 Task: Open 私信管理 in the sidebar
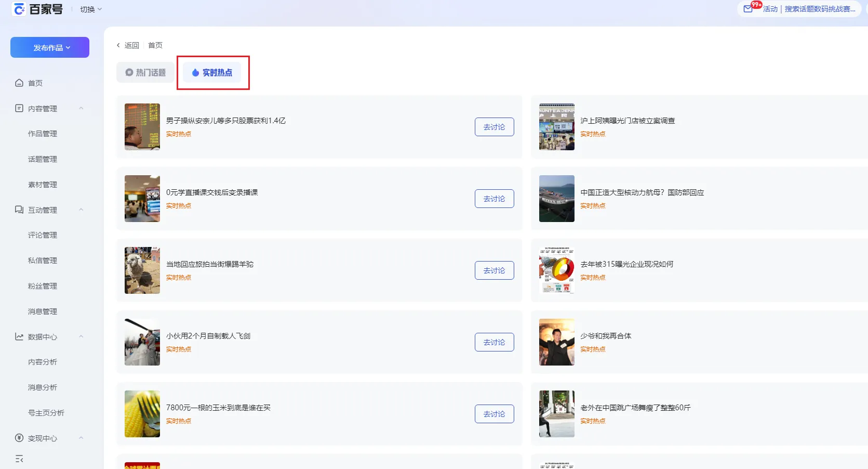coord(43,260)
